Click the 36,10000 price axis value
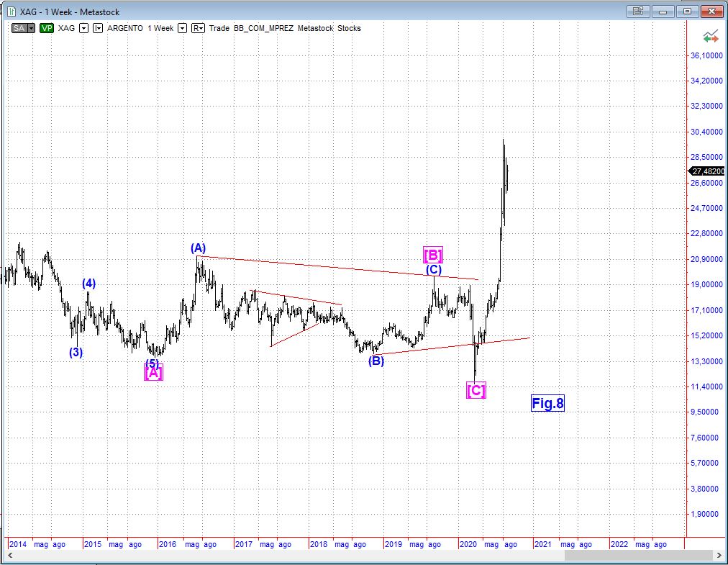 tap(706, 55)
